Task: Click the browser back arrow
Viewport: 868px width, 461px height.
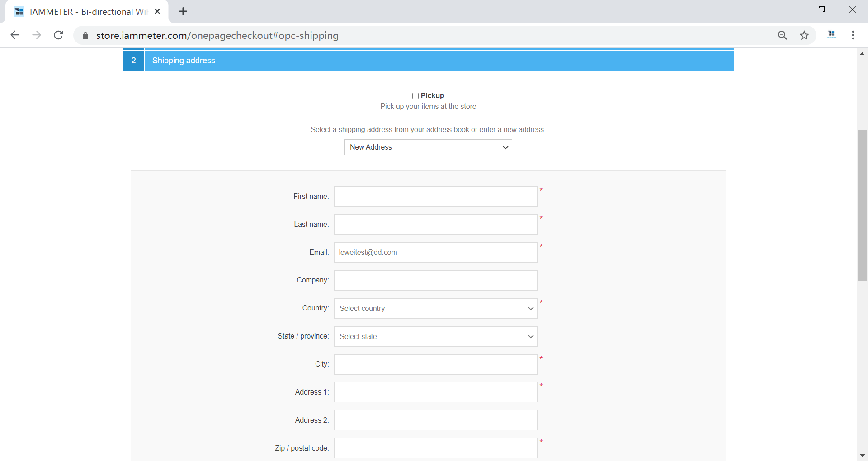Action: point(15,35)
